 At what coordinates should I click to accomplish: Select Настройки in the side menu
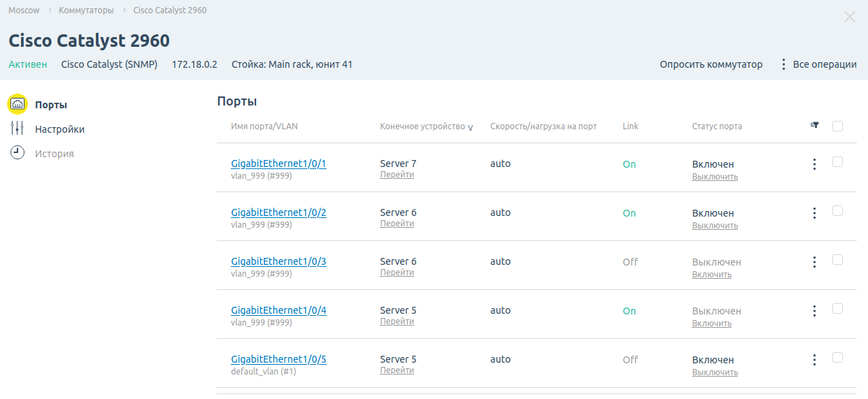click(59, 129)
